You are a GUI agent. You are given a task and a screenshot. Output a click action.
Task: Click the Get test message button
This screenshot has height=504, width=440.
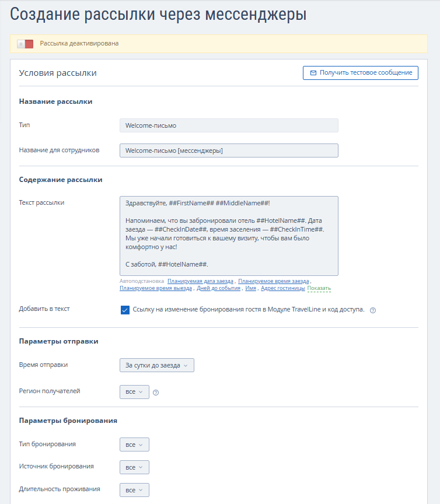coord(360,73)
